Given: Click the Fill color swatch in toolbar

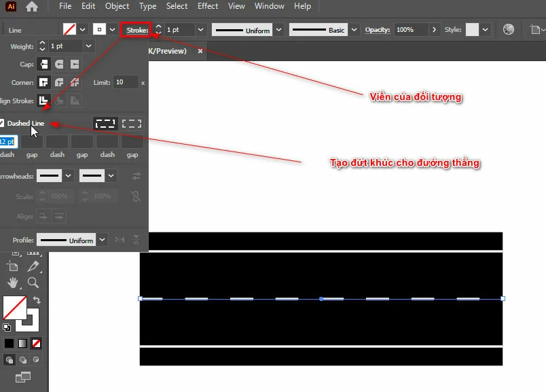Looking at the screenshot, I should coord(14,308).
